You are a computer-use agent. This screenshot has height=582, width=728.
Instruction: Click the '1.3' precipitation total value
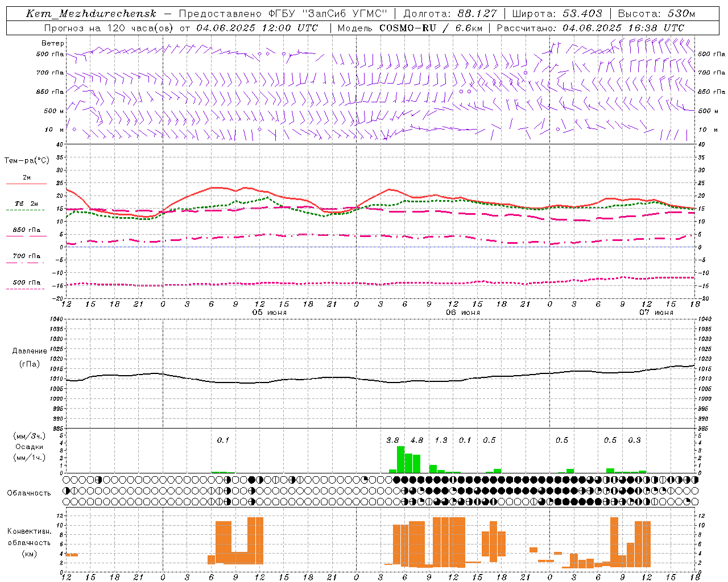click(441, 440)
